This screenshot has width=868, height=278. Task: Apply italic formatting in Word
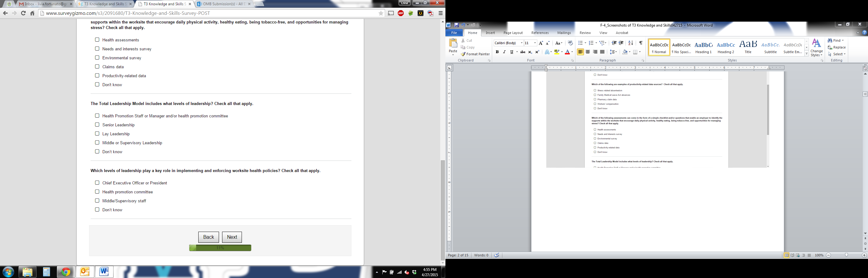(x=504, y=52)
